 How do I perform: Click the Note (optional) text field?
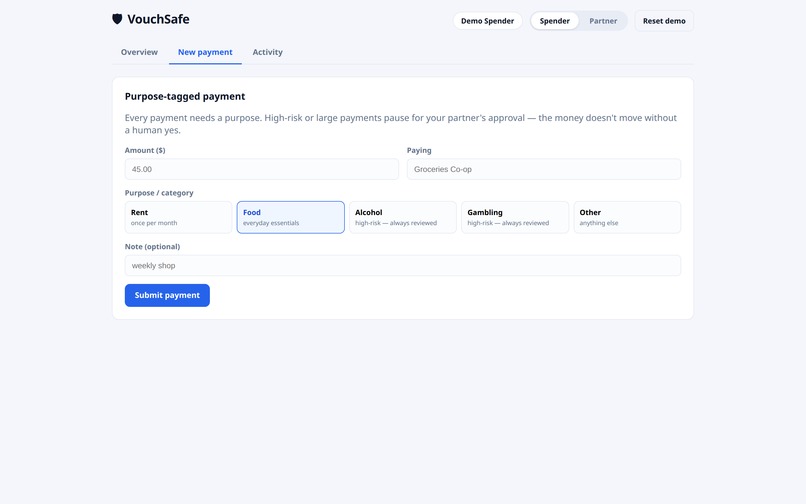tap(402, 265)
